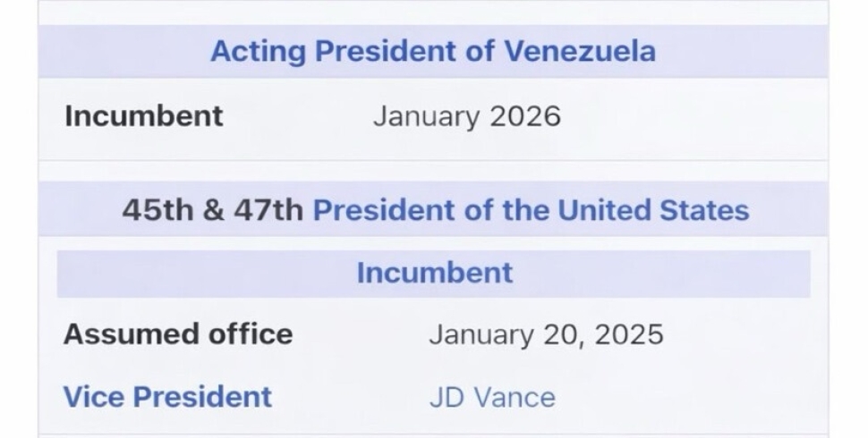Follow the Vice President link

click(167, 396)
